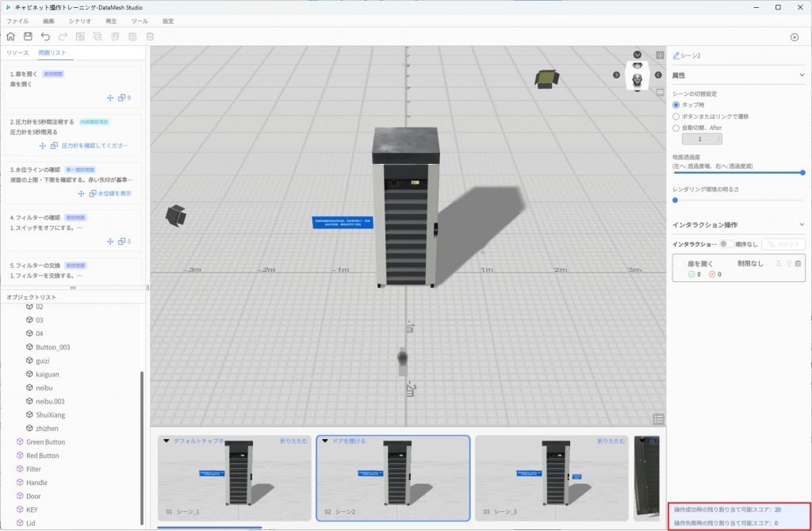
Task: Click the play preview icon at top right
Action: click(795, 37)
